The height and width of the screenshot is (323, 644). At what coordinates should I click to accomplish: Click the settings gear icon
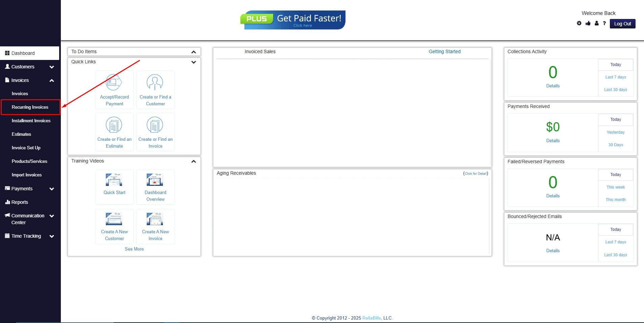click(579, 23)
